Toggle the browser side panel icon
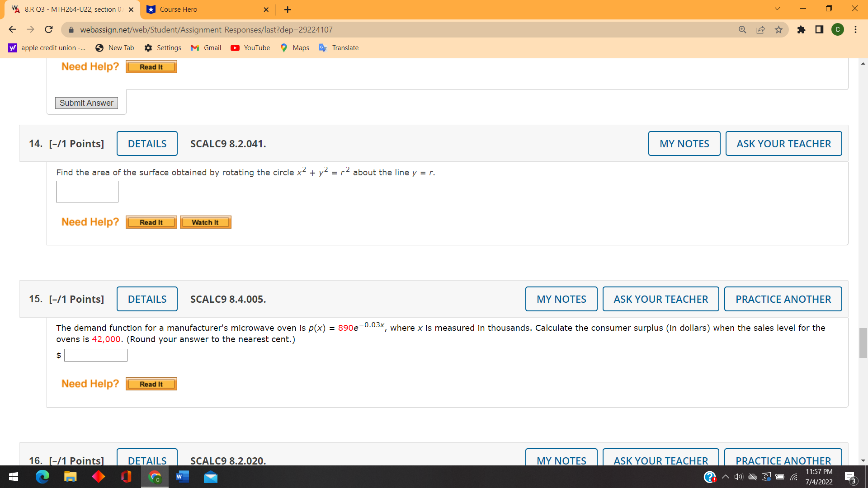The image size is (868, 488). [x=819, y=30]
